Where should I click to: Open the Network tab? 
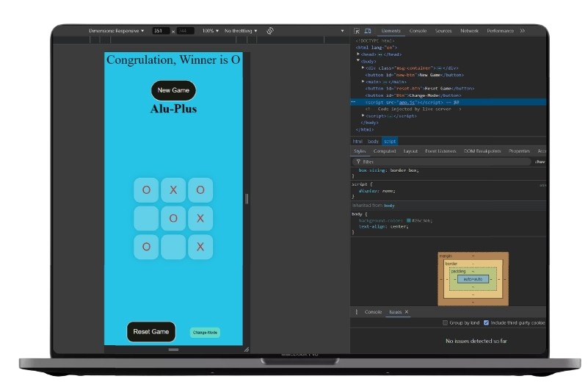click(469, 31)
